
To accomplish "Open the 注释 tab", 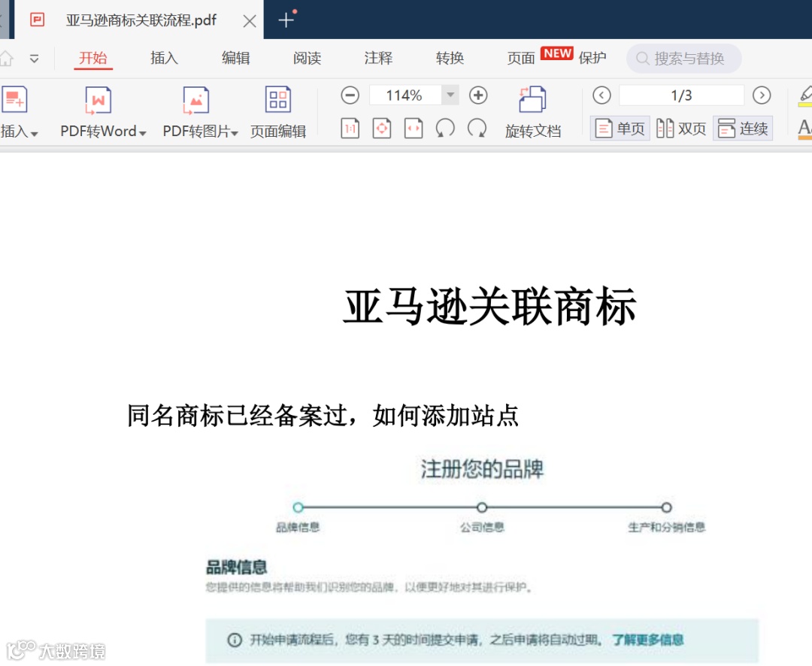I will [x=378, y=58].
